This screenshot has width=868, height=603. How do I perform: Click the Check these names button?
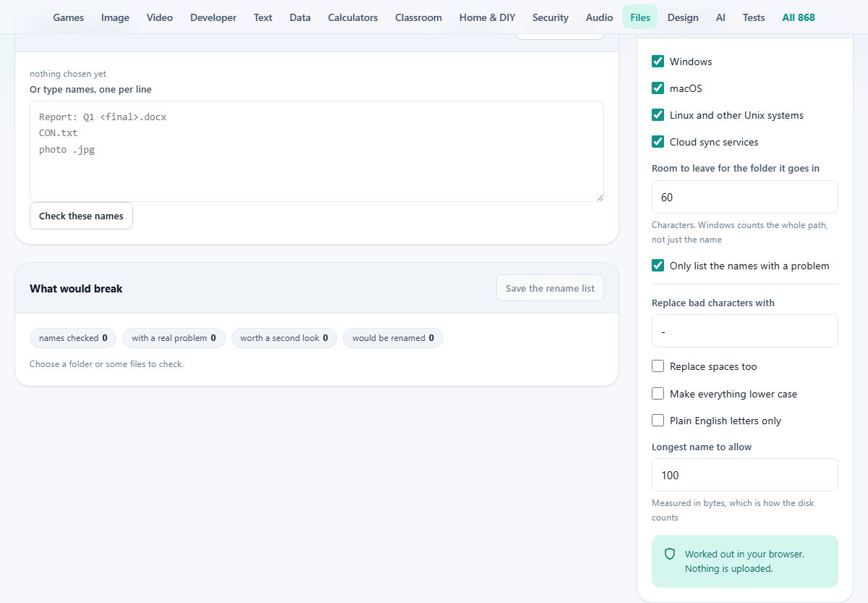[81, 216]
